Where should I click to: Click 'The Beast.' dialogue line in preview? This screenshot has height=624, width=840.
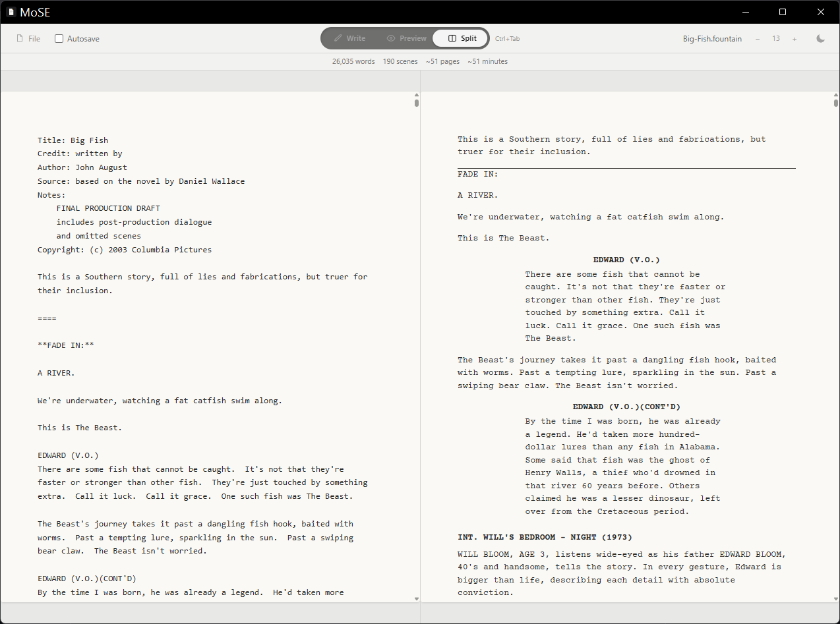click(551, 338)
